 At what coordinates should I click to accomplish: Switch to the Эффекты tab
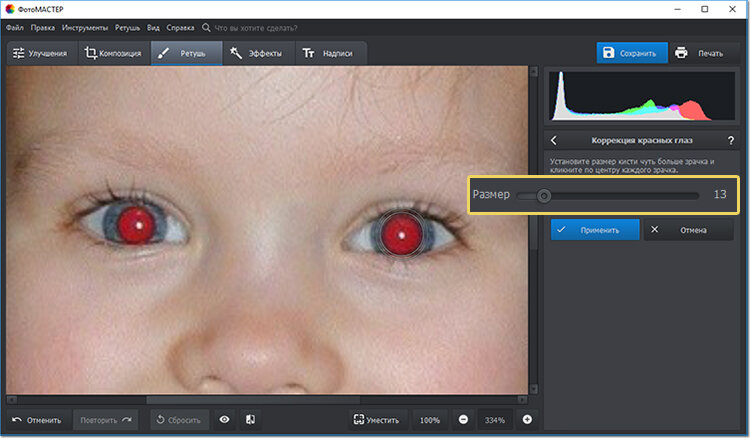pyautogui.click(x=259, y=53)
